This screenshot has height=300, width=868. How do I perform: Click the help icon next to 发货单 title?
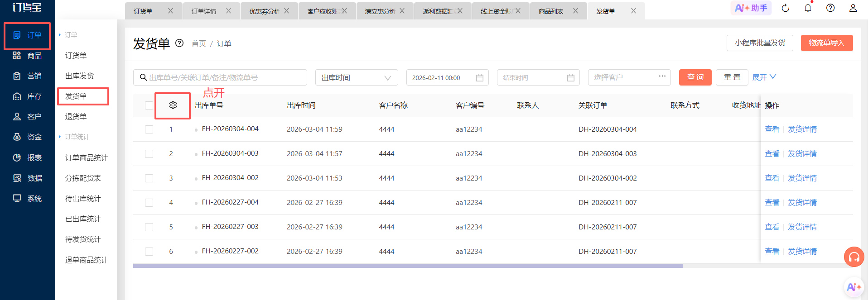179,43
